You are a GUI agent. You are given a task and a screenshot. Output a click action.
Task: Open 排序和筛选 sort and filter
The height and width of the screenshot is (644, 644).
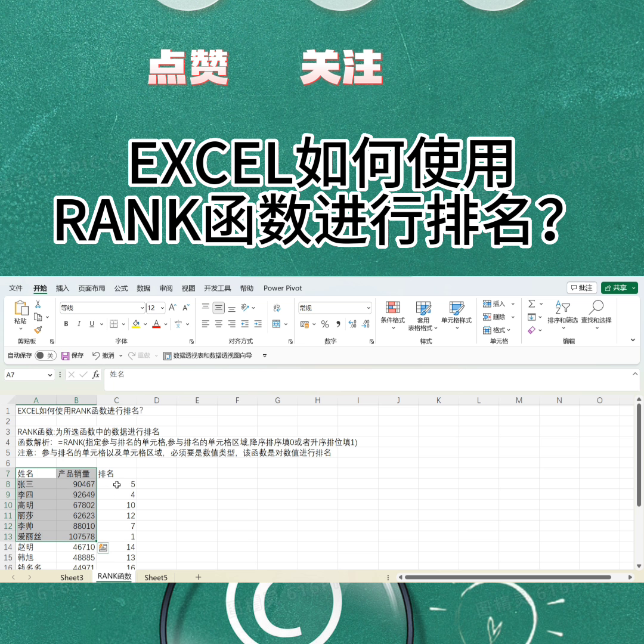click(563, 315)
